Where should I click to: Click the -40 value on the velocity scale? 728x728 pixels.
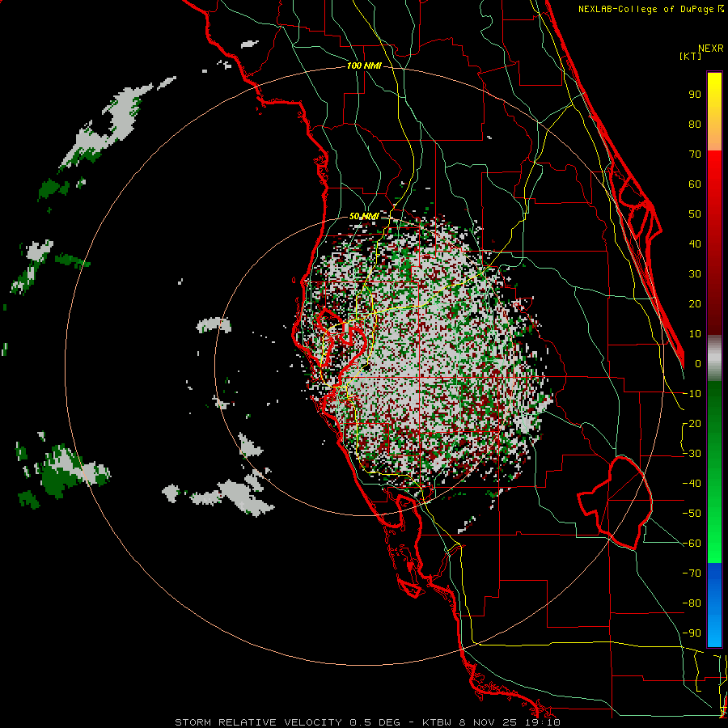[692, 484]
